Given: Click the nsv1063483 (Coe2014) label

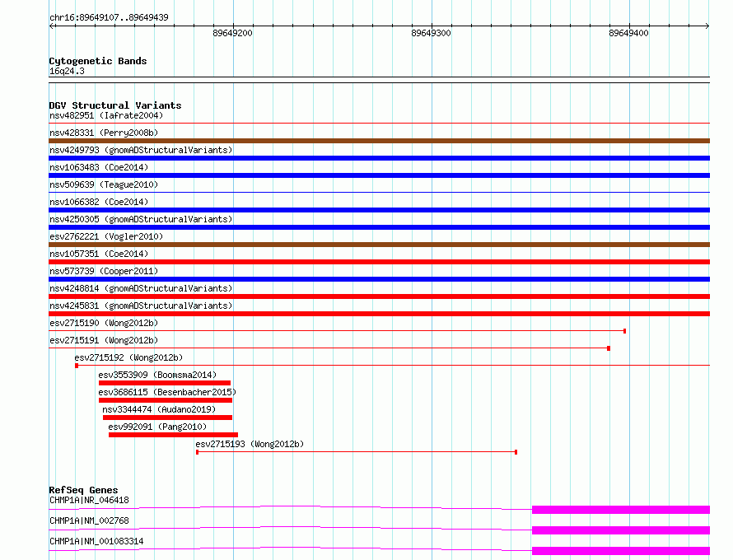Looking at the screenshot, I should click(x=99, y=167).
